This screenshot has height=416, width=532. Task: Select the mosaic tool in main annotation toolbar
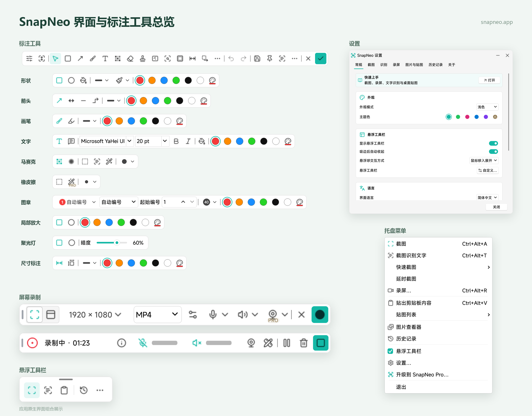point(118,58)
